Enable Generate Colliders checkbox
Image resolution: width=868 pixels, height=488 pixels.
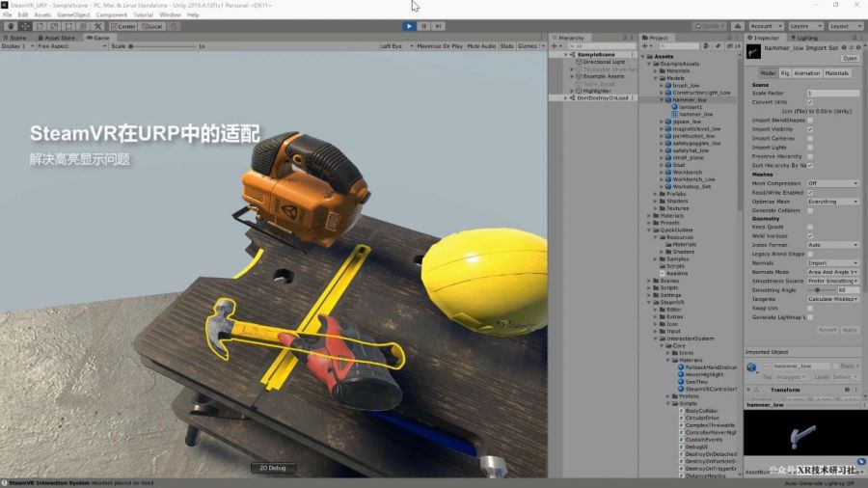click(810, 210)
